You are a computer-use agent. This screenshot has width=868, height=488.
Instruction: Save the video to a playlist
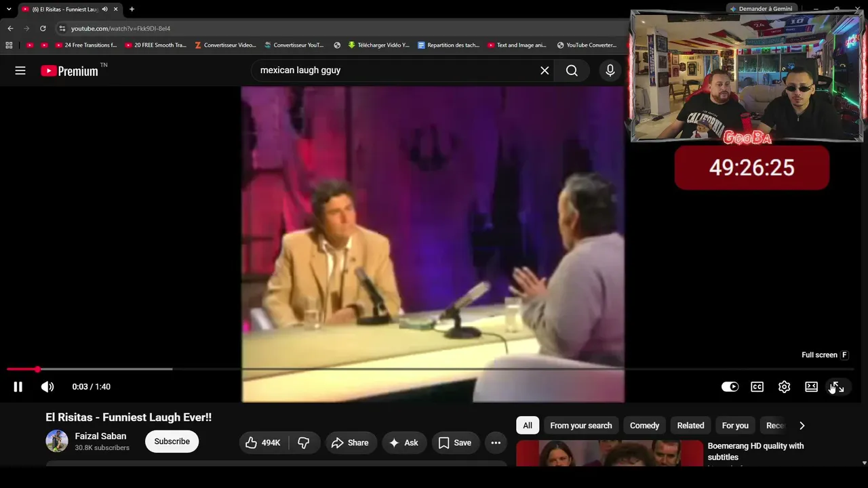click(455, 443)
